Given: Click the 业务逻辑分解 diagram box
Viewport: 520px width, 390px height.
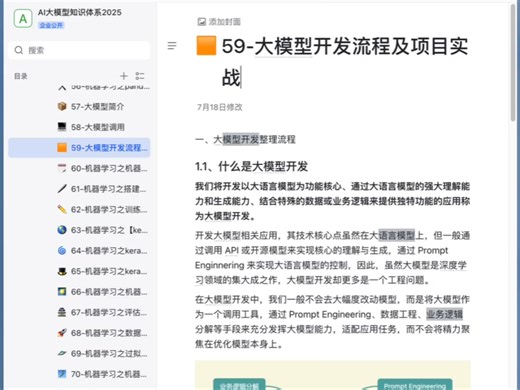Looking at the screenshot, I should 239,385.
